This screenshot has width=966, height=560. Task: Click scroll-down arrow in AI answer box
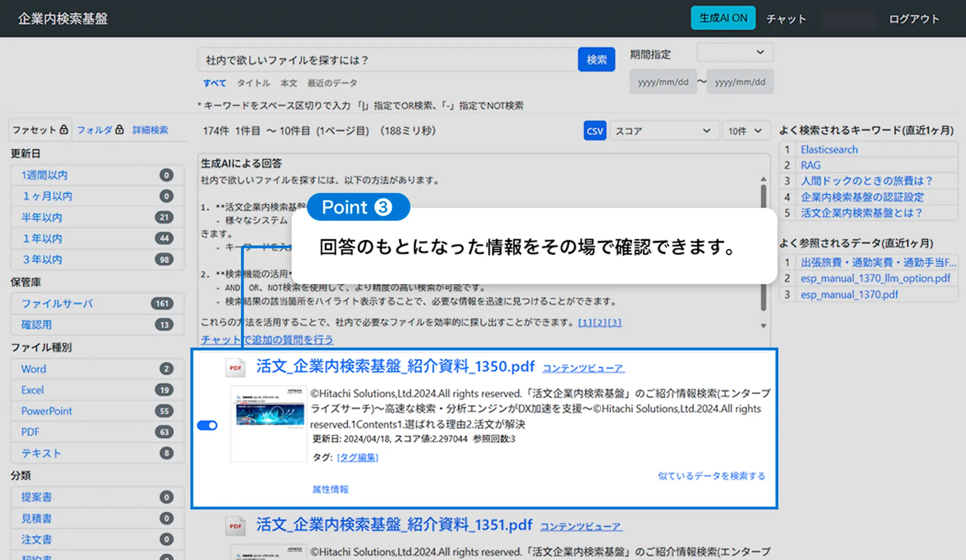[763, 326]
